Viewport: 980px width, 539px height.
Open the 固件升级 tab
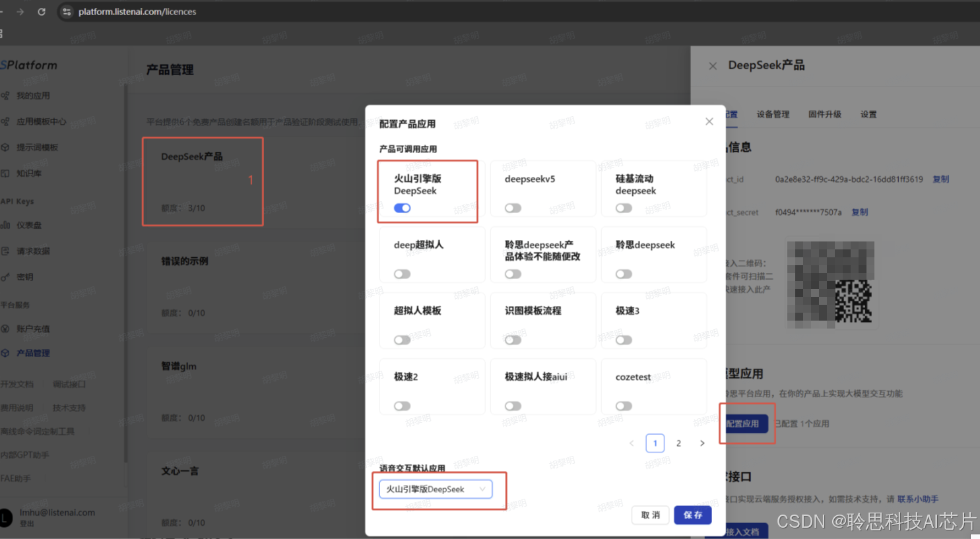pyautogui.click(x=826, y=113)
